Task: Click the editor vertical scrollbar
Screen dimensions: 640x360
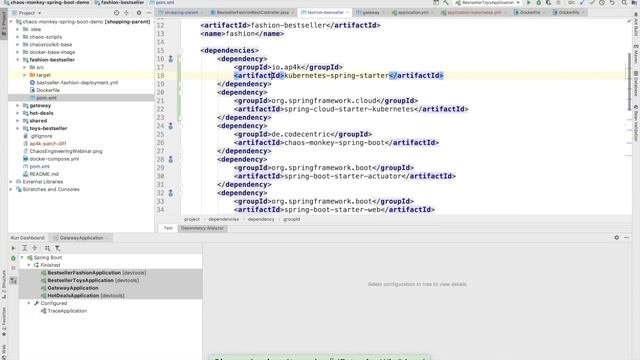Action: tap(629, 82)
